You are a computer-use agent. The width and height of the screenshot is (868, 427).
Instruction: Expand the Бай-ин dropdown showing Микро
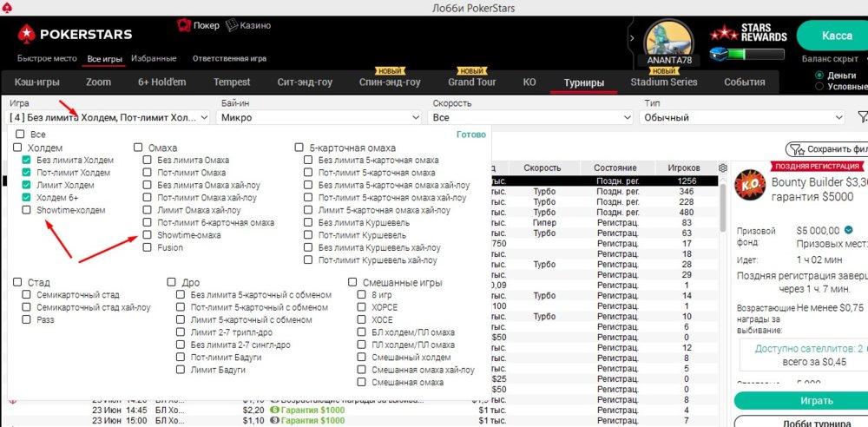point(320,117)
